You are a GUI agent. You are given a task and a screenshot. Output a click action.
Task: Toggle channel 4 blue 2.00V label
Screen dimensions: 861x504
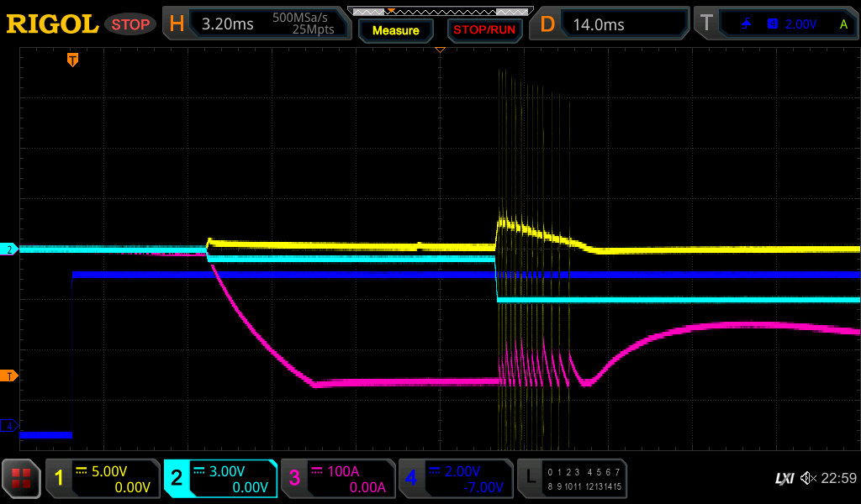[x=455, y=479]
